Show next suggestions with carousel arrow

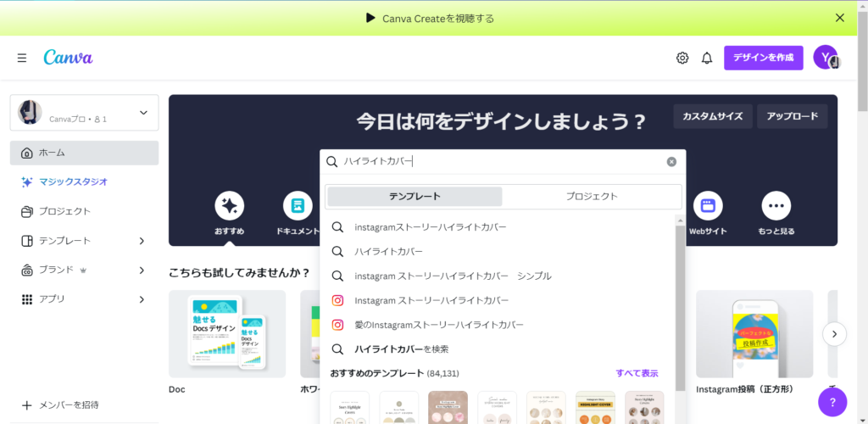tap(834, 334)
